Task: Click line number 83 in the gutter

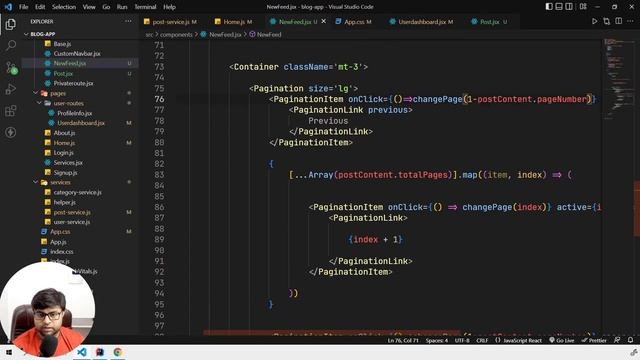Action: click(x=159, y=175)
